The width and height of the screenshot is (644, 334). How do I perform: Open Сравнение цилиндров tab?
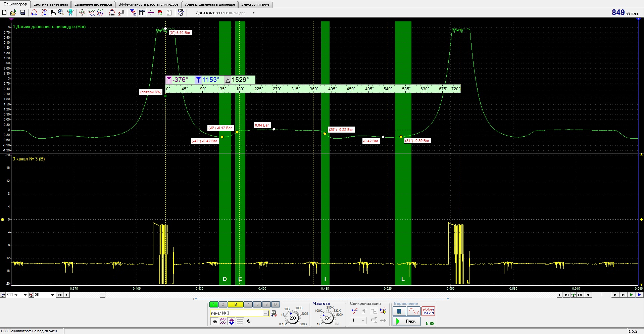(93, 4)
